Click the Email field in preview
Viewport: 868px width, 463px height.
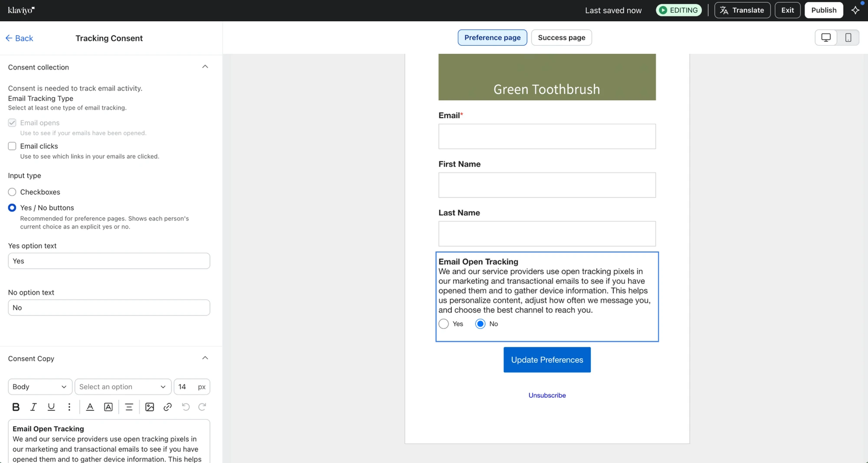coord(547,136)
